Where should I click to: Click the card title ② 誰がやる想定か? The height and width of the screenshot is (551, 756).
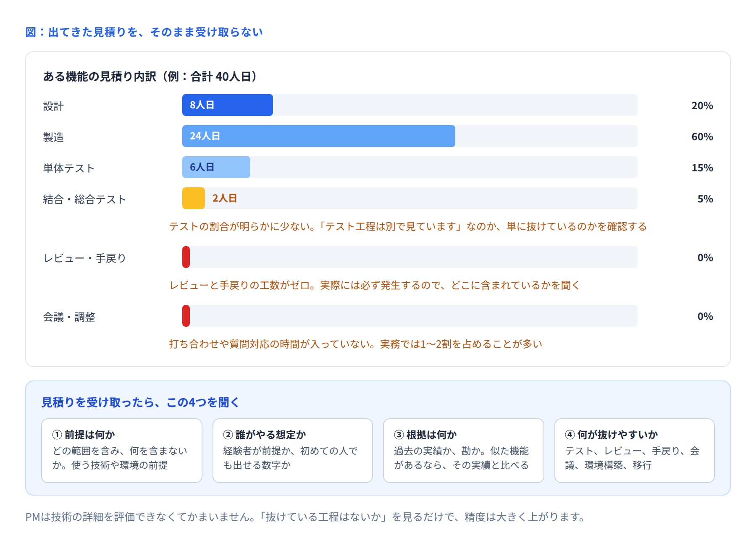point(264,435)
